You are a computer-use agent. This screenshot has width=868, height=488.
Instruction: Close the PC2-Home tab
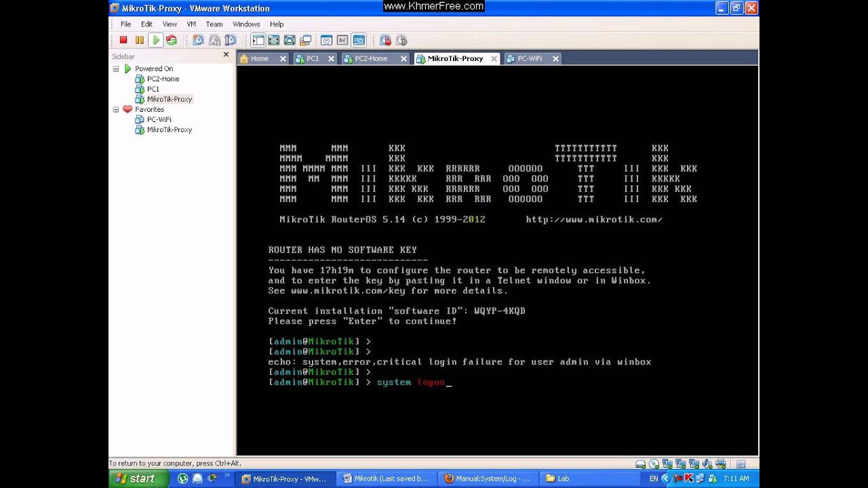tap(403, 59)
